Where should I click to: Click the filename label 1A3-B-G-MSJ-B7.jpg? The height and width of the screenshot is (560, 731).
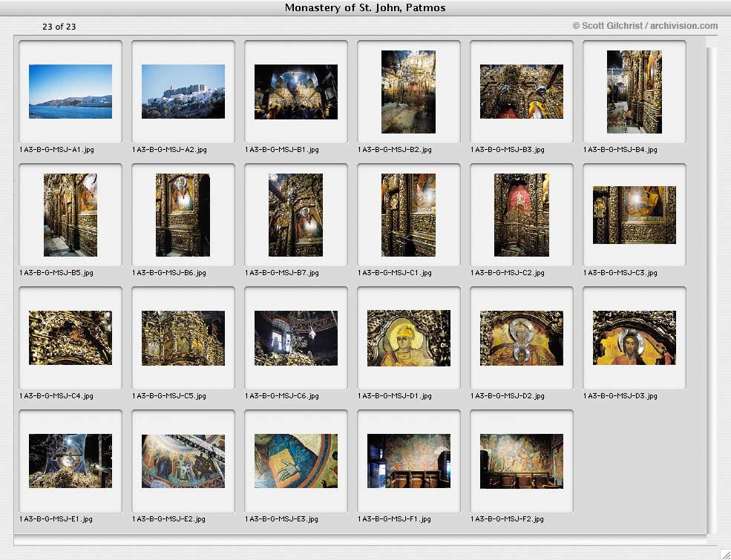(282, 272)
